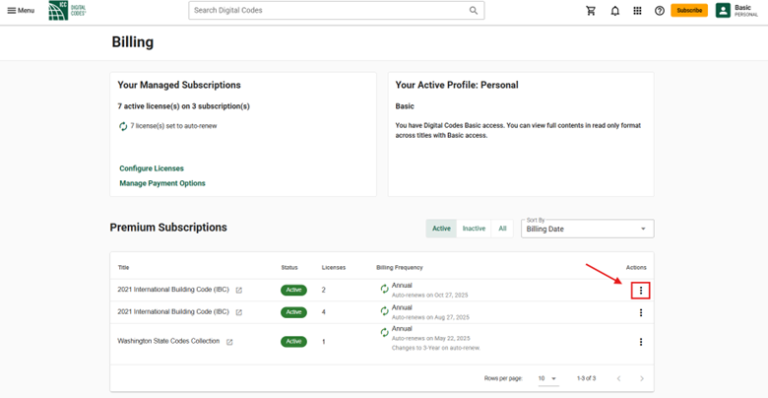
Task: Open external link icon for IBC 2-license row
Action: point(239,290)
